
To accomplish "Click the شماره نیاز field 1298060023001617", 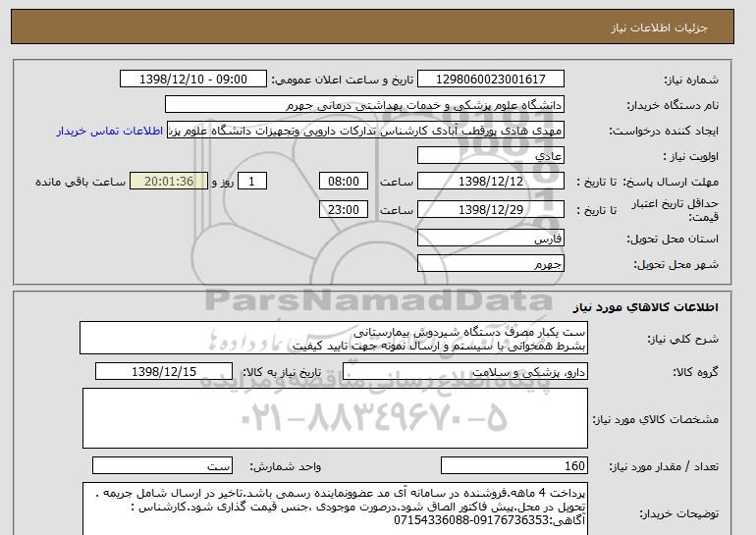I will [x=490, y=80].
